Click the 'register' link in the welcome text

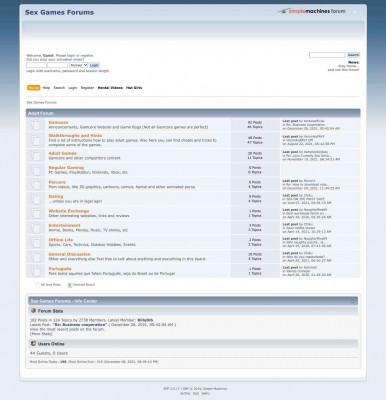coord(87,56)
